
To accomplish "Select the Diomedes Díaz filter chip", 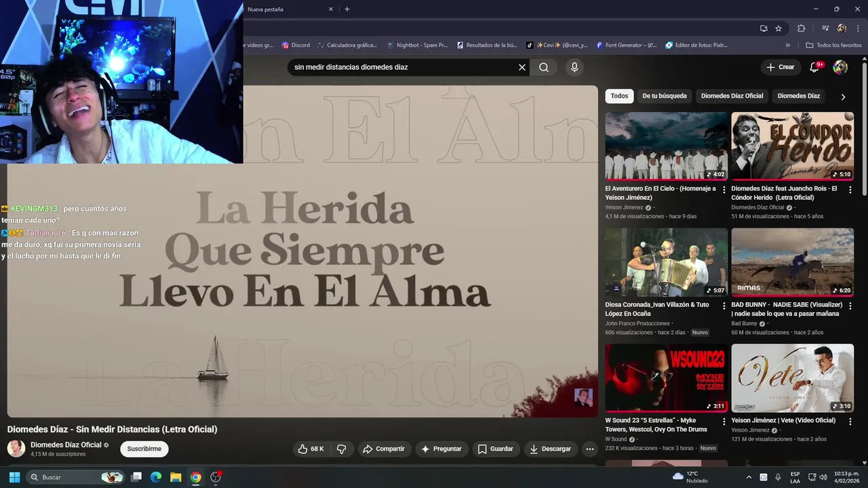I will coord(798,96).
